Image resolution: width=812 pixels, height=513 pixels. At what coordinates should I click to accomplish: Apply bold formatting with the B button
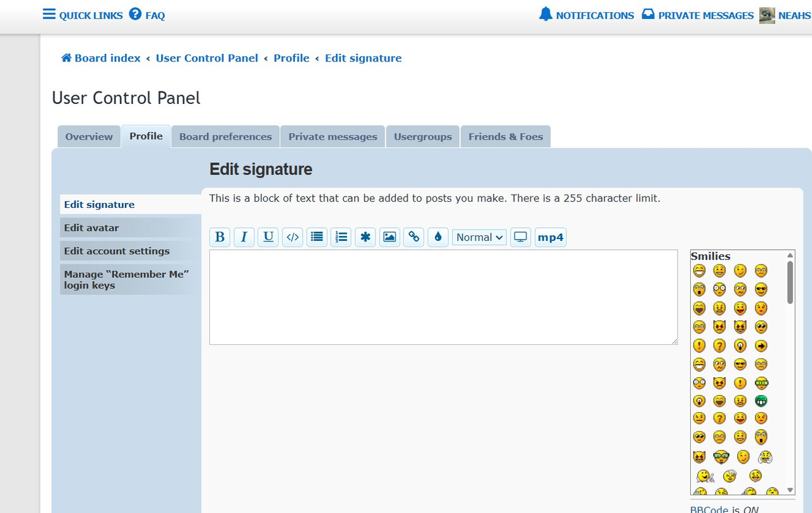219,237
